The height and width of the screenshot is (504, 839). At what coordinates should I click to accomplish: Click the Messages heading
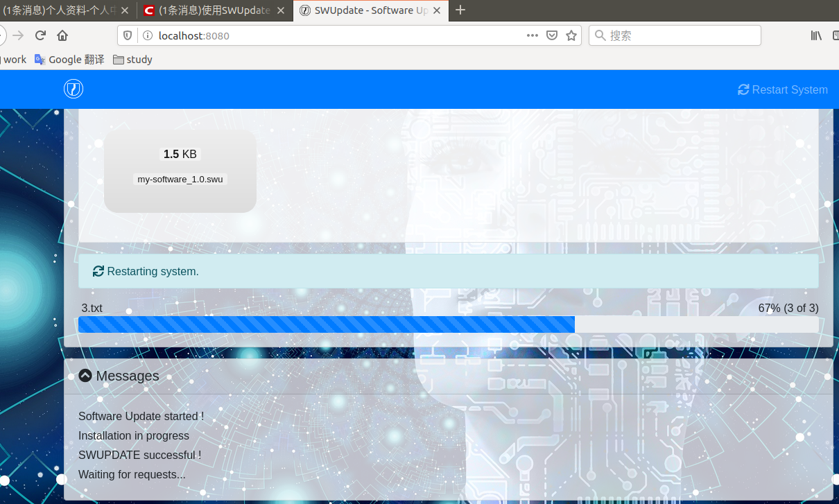[x=128, y=376]
